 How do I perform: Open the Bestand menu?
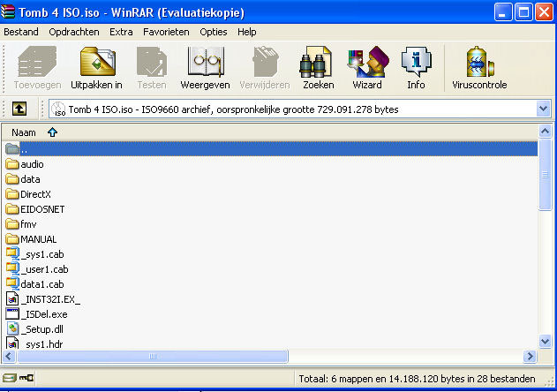click(21, 32)
